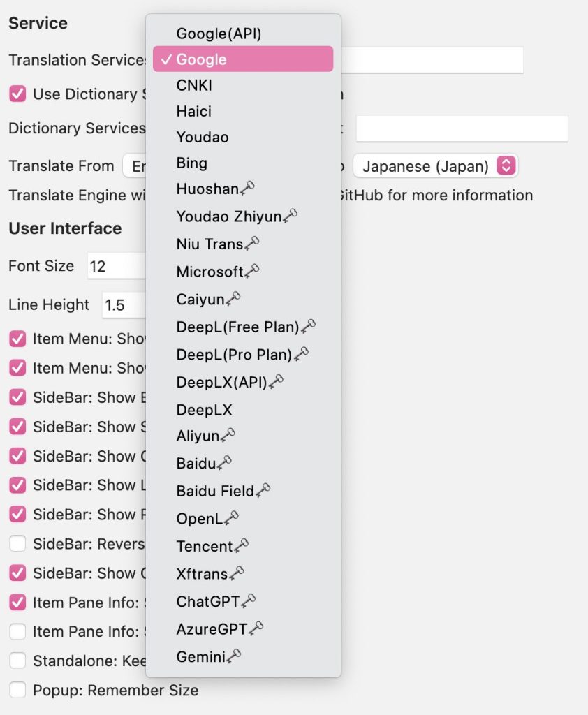Viewport: 588px width, 715px height.
Task: Select Bing as translation service
Action: (x=191, y=163)
